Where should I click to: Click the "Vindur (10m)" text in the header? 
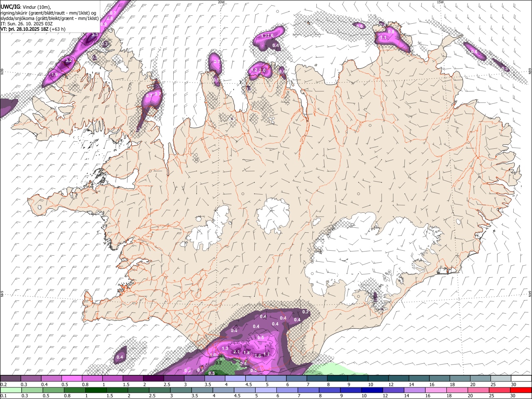coord(36,7)
